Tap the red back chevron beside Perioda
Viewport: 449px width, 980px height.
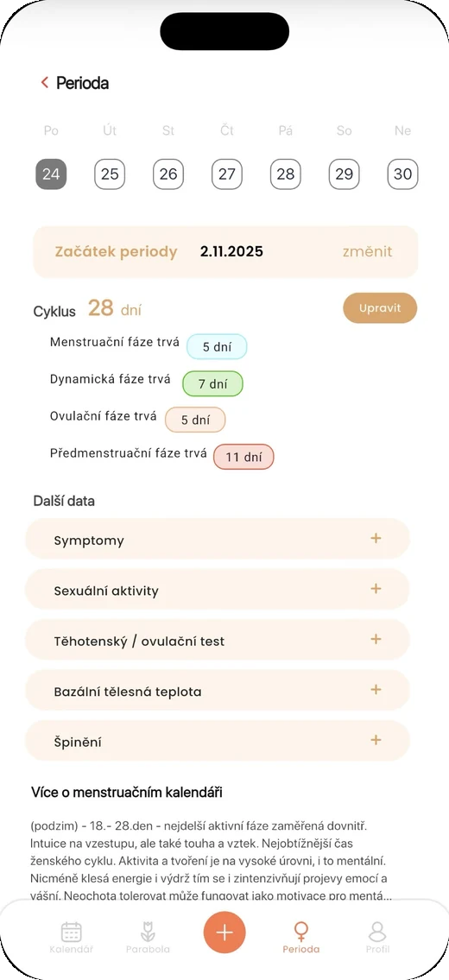point(44,83)
